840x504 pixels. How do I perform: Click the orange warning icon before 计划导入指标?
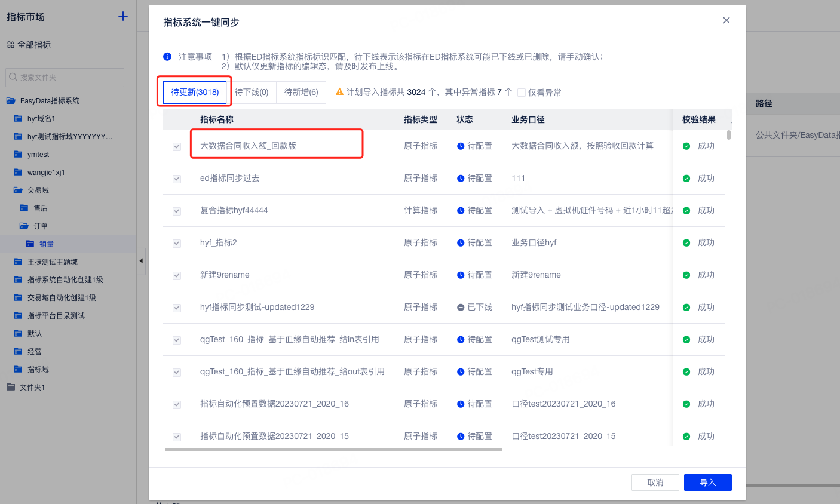coord(339,92)
